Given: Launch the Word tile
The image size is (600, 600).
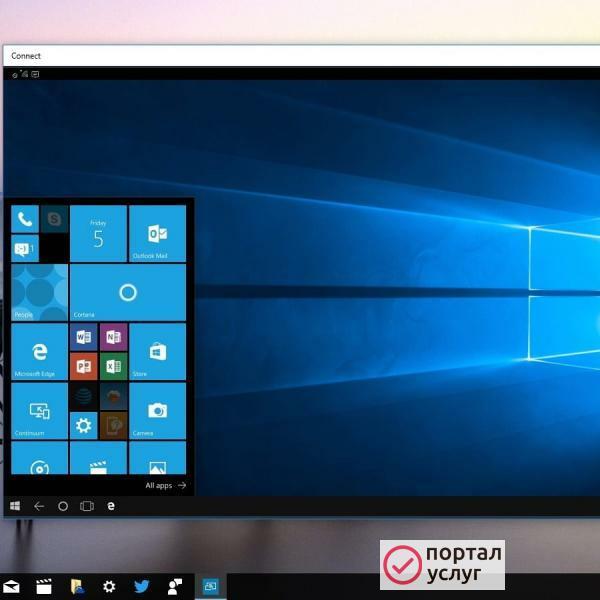Looking at the screenshot, I should tap(84, 337).
